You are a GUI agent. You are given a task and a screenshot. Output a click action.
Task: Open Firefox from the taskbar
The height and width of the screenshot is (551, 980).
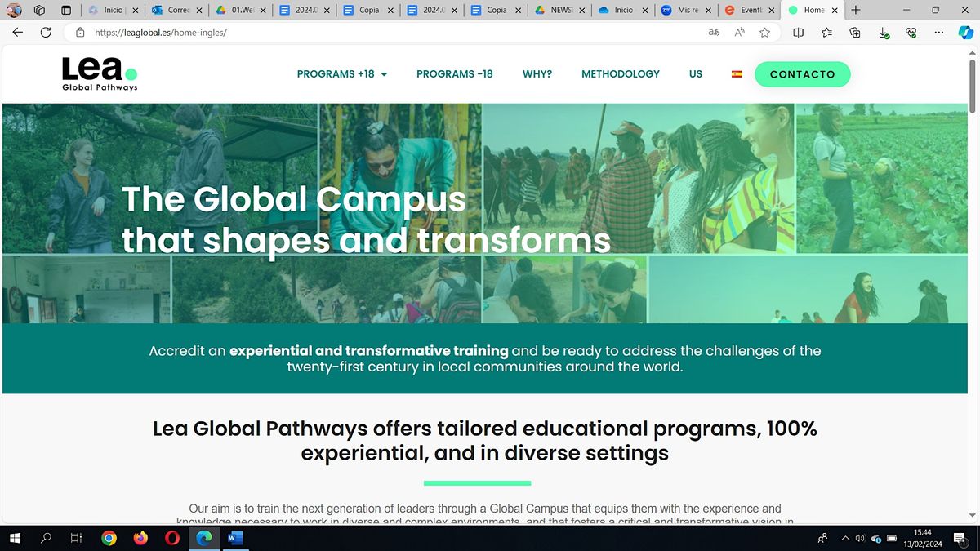click(140, 538)
